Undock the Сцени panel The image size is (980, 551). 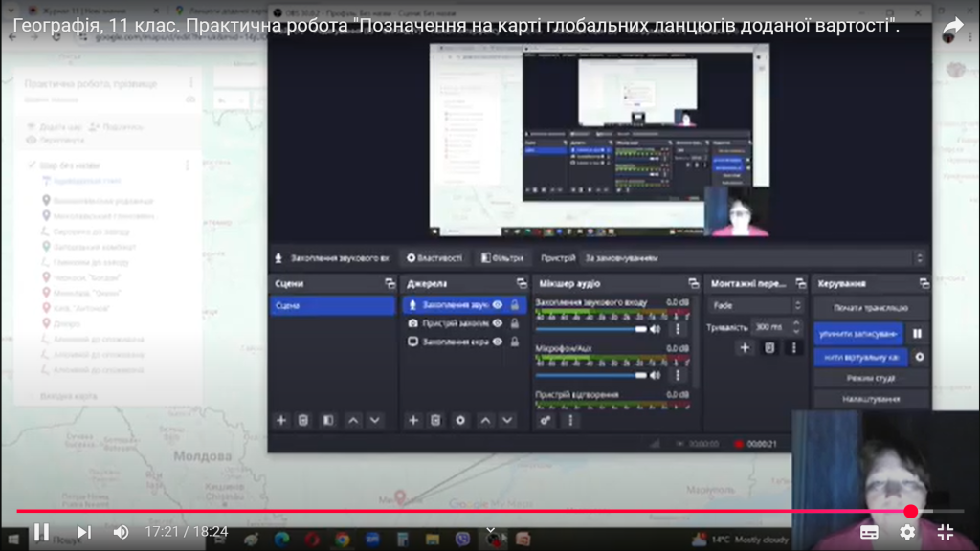coord(390,283)
